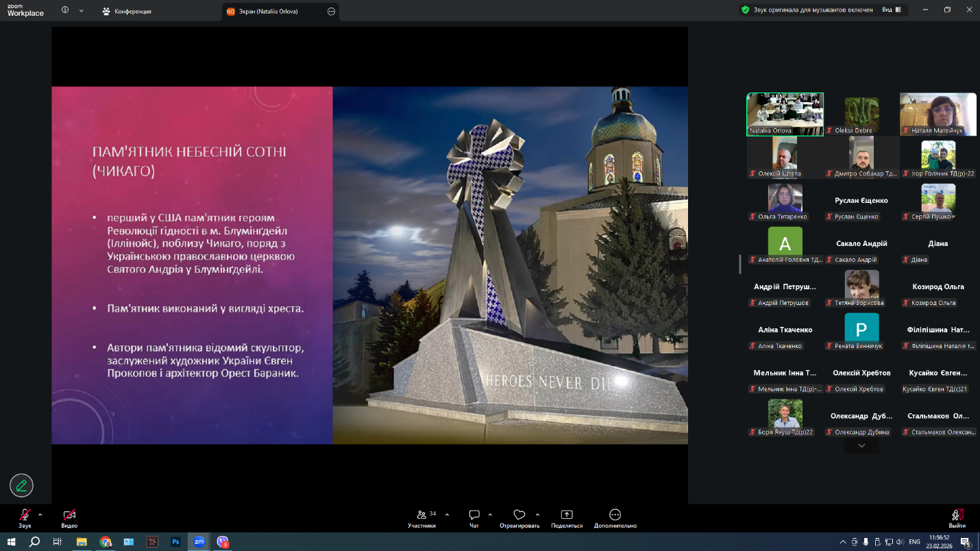Open the Дополнительно more options icon
Screen dimensions: 980x551
tap(615, 515)
